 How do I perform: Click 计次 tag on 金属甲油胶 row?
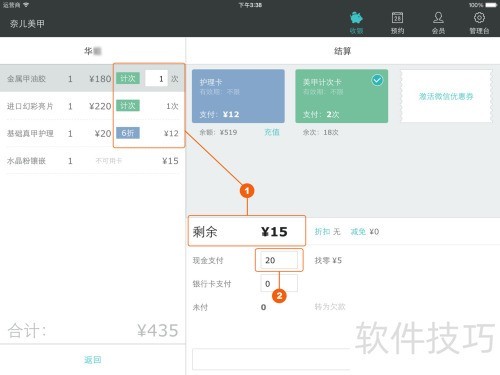[x=128, y=79]
